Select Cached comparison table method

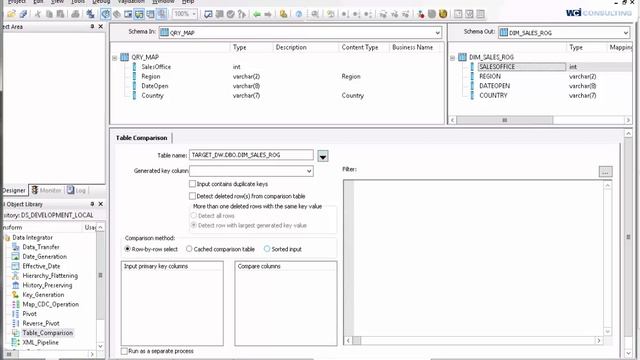[x=189, y=249]
